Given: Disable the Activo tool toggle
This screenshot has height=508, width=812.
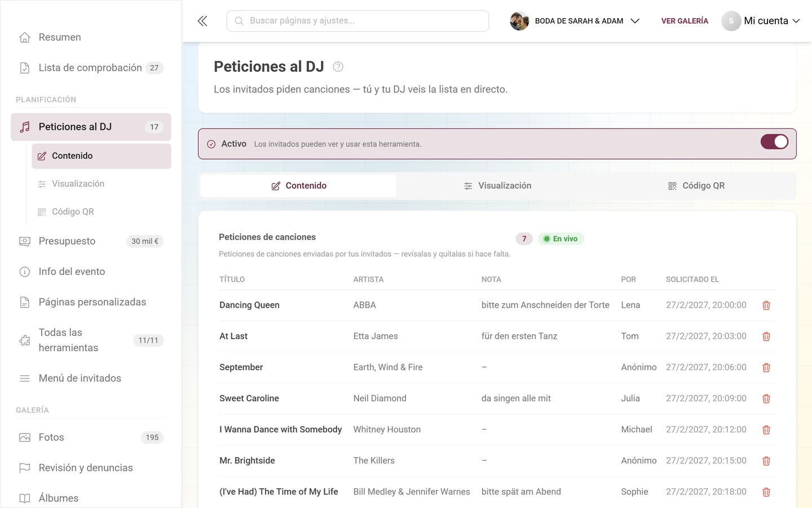Looking at the screenshot, I should point(774,142).
